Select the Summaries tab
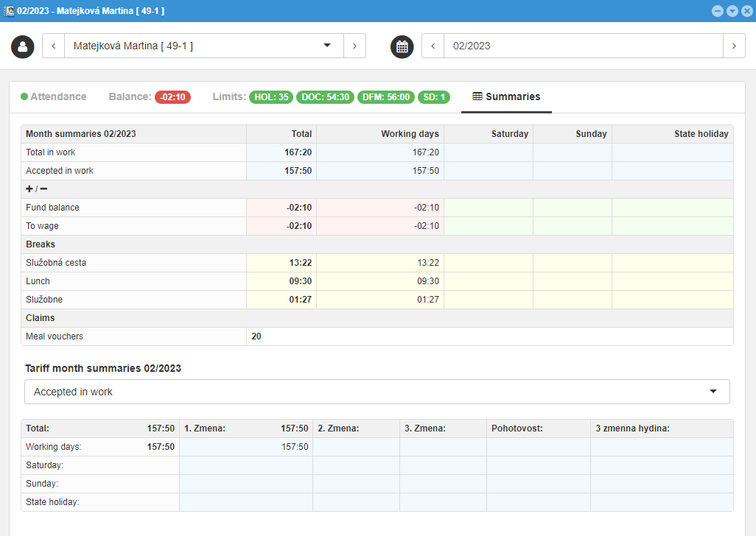Viewport: 756px width, 536px height. coord(506,96)
